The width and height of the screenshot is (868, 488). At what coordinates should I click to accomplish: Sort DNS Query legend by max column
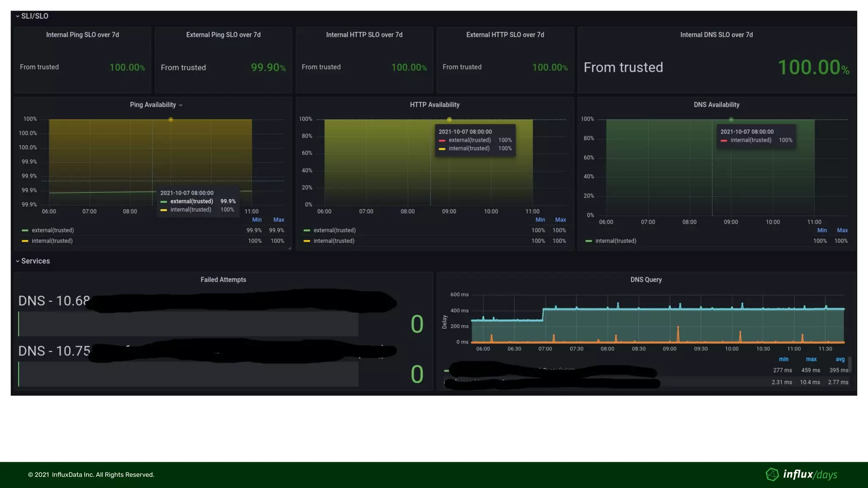click(811, 359)
